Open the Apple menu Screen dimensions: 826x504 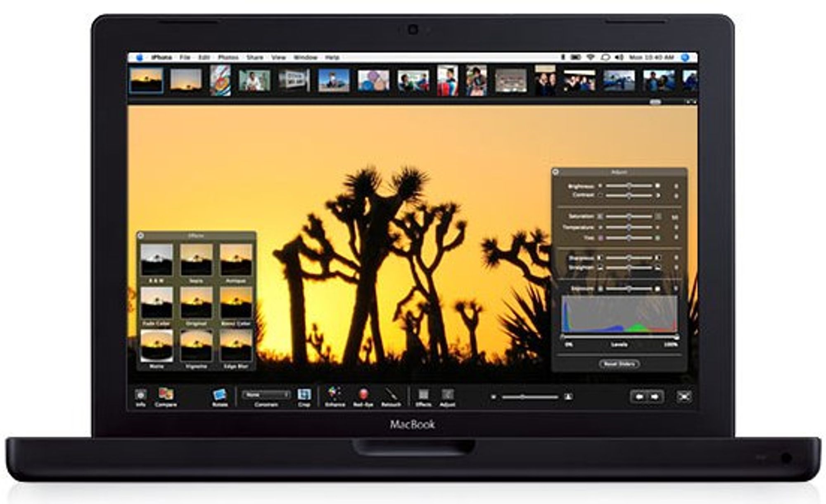139,57
